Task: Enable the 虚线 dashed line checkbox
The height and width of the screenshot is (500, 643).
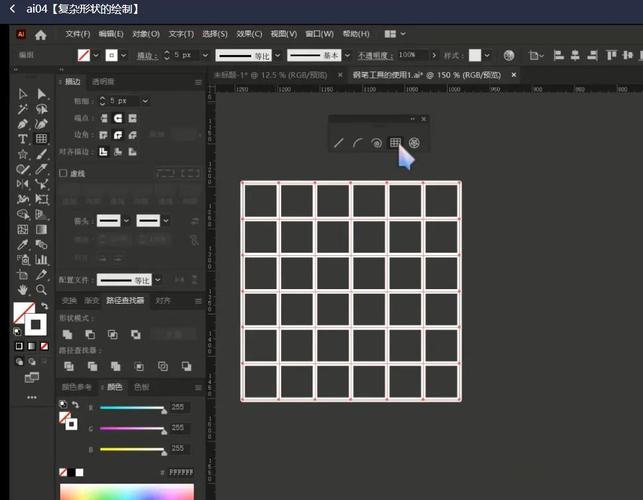Action: pos(64,173)
